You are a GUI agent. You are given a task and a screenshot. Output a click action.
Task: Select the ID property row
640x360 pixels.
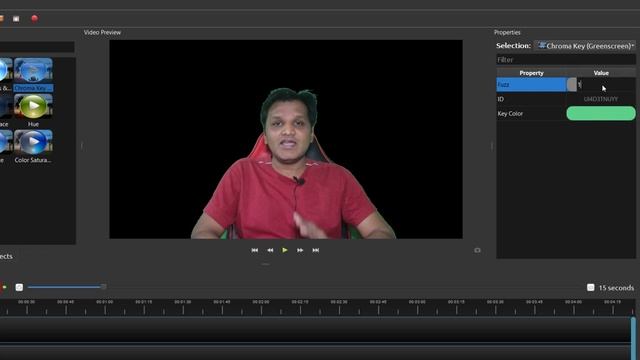point(531,99)
